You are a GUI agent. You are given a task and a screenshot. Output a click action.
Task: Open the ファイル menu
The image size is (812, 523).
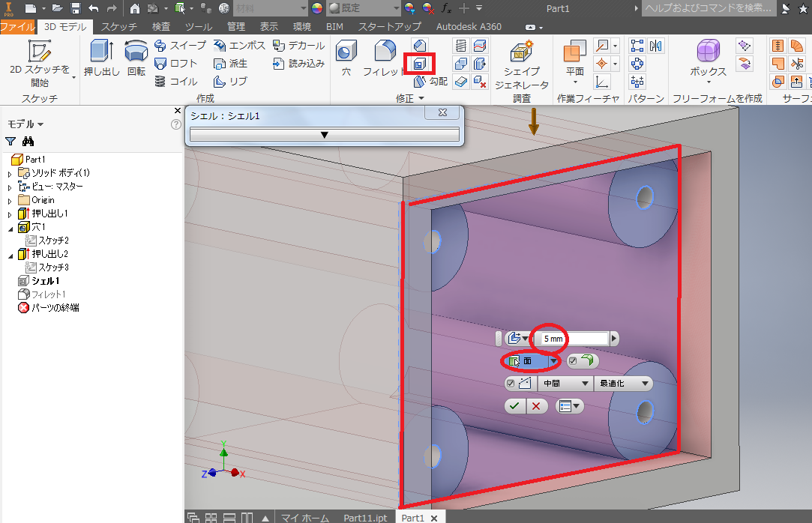point(17,26)
